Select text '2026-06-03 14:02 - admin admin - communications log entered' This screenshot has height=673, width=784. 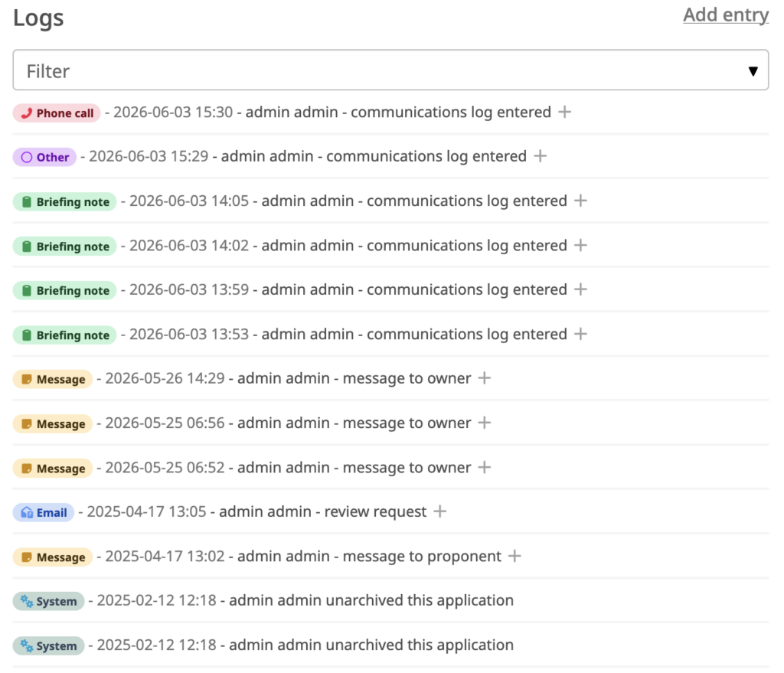pos(348,245)
